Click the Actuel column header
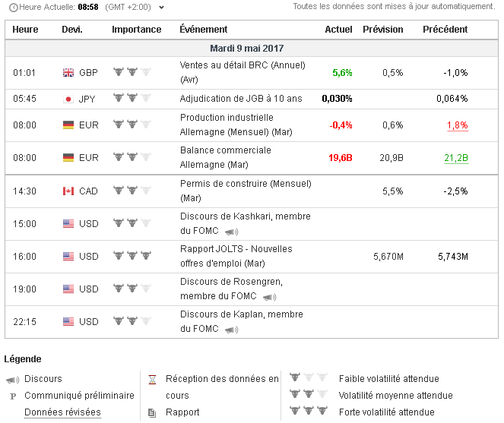 click(x=338, y=30)
